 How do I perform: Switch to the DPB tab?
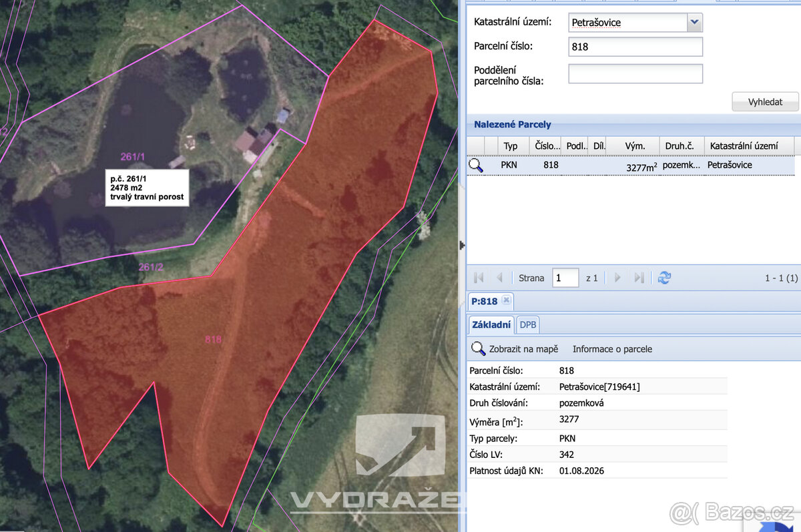tap(528, 325)
